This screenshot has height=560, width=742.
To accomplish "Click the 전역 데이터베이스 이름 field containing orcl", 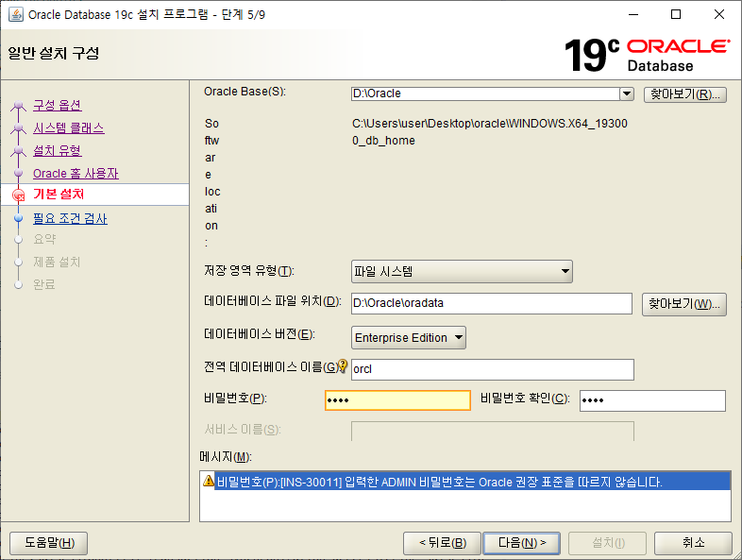I will (493, 369).
